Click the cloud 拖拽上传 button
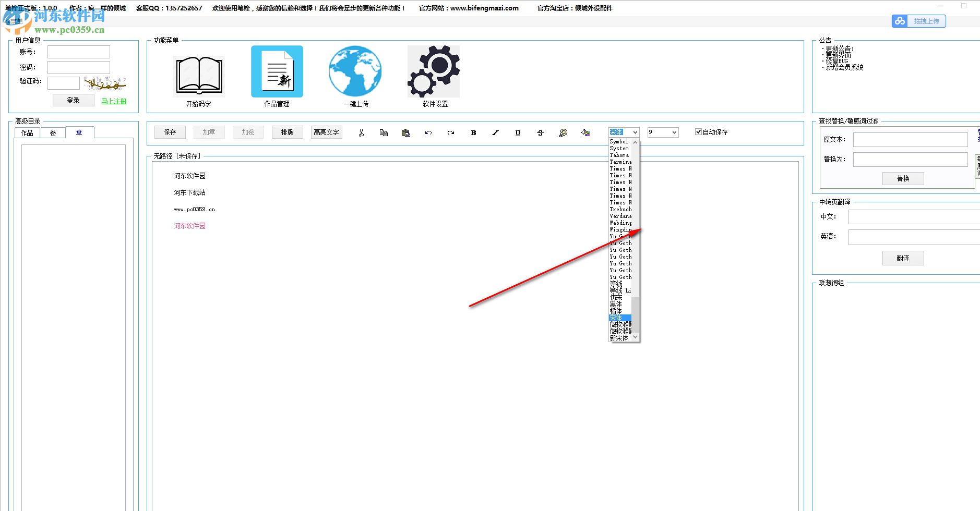Screen dimensions: 980x511 coord(919,21)
